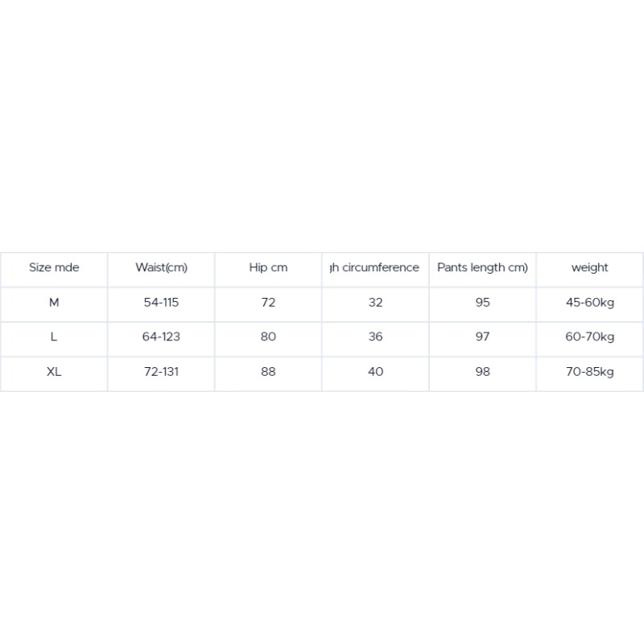The width and height of the screenshot is (644, 644).
Task: Select the "Waist(cm)" column header
Action: 161,268
